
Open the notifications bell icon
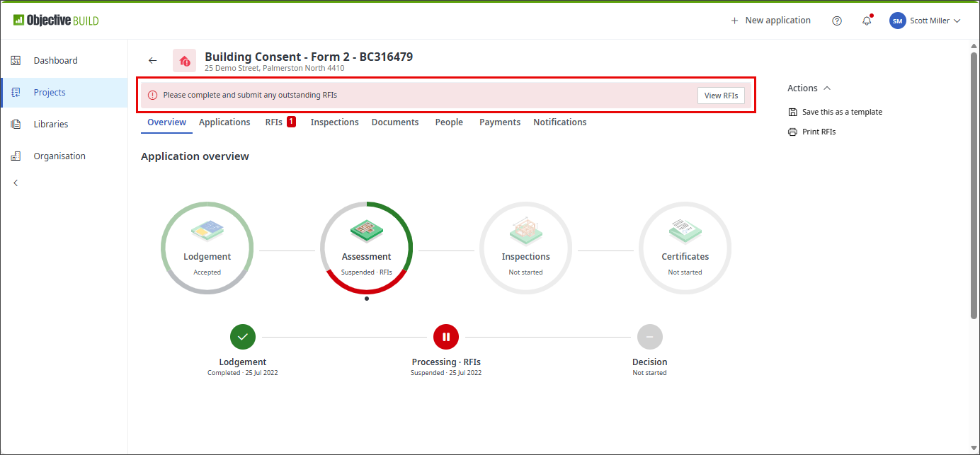pos(867,21)
